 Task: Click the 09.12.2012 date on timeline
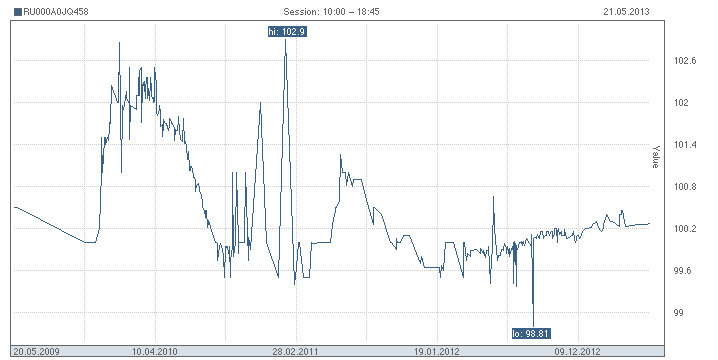click(577, 352)
